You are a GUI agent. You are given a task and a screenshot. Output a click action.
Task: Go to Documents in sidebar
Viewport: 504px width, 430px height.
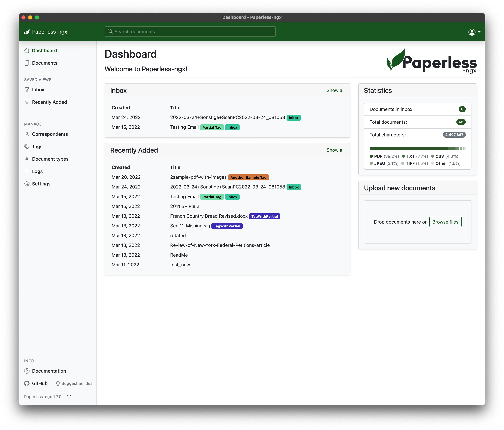(44, 63)
